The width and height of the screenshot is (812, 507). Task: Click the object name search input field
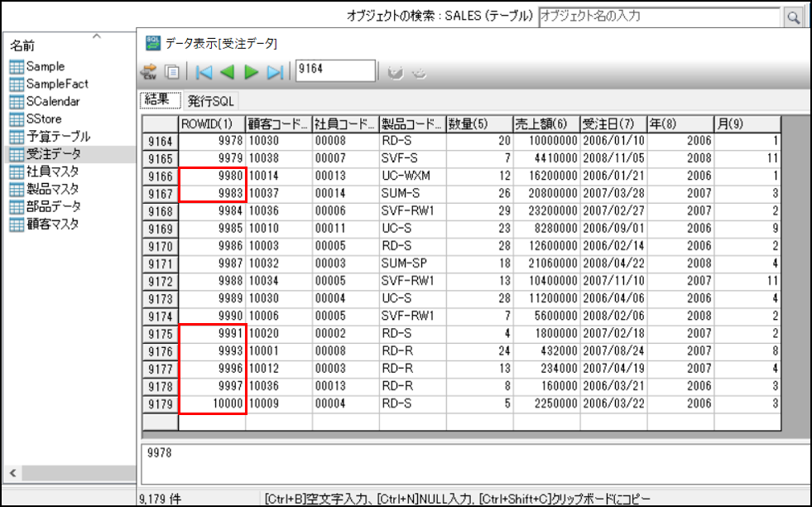658,16
